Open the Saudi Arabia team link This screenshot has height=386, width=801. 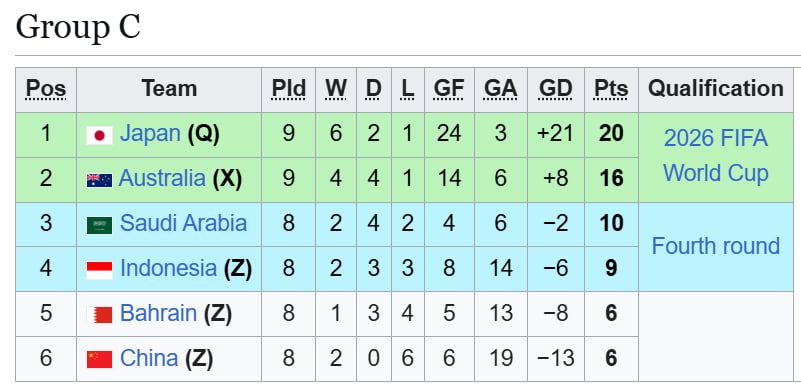[183, 224]
